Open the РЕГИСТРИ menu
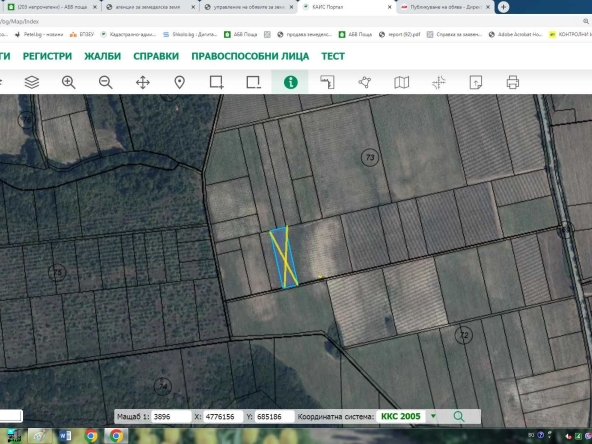The height and width of the screenshot is (444, 592). pos(47,56)
